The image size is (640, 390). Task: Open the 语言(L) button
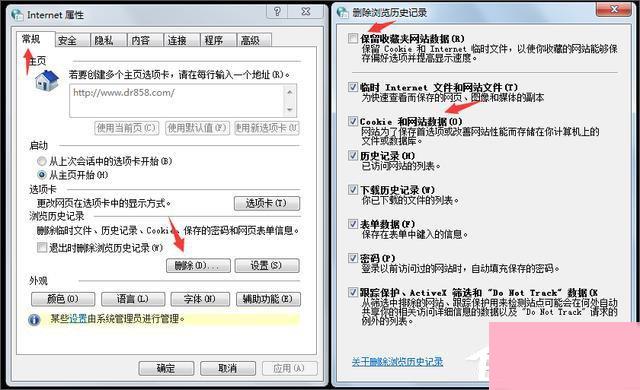tap(133, 299)
